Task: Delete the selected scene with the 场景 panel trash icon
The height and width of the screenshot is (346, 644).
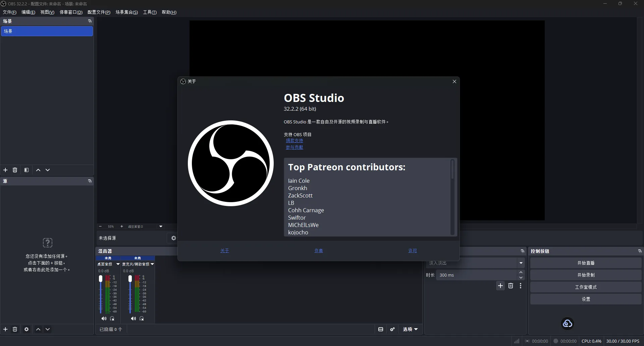Action: click(x=15, y=170)
